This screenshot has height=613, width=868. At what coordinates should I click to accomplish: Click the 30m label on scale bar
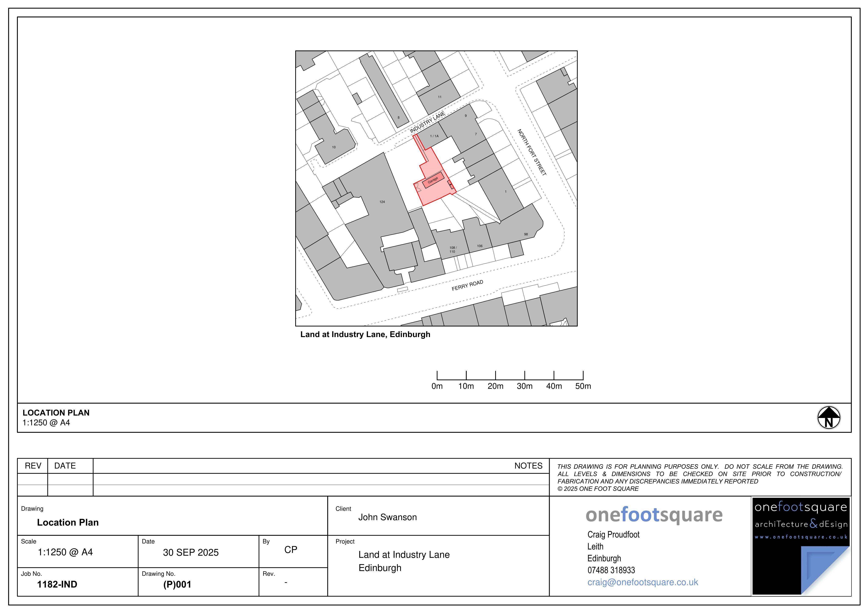pos(525,386)
